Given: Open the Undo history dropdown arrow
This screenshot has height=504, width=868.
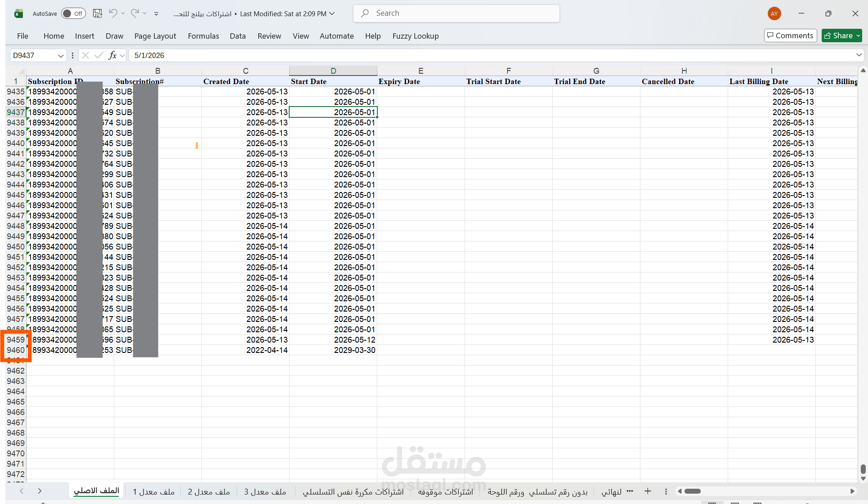Looking at the screenshot, I should [x=123, y=13].
